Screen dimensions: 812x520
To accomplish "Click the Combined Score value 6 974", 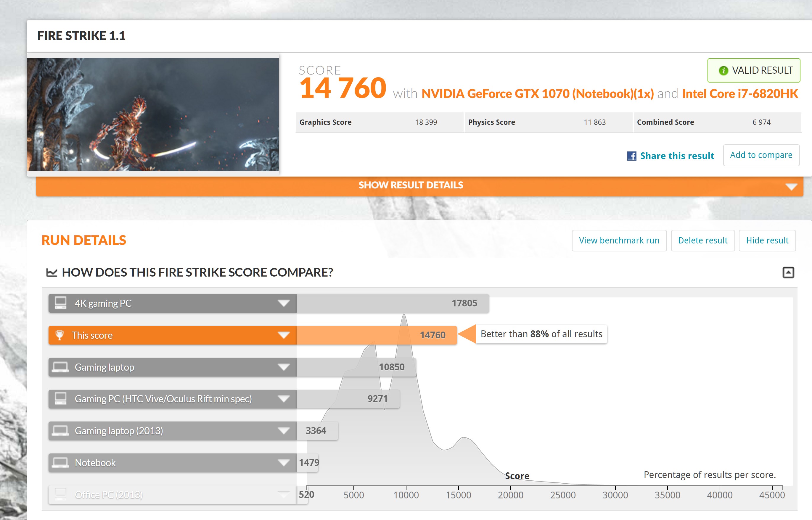I will point(761,122).
